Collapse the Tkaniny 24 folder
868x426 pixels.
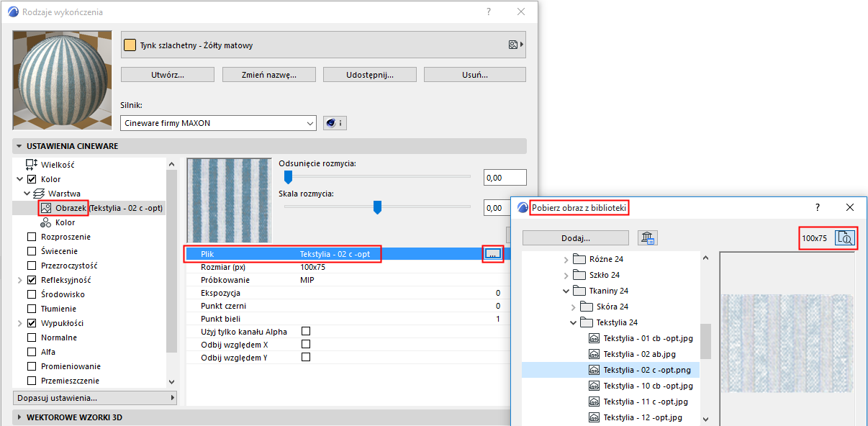click(566, 291)
